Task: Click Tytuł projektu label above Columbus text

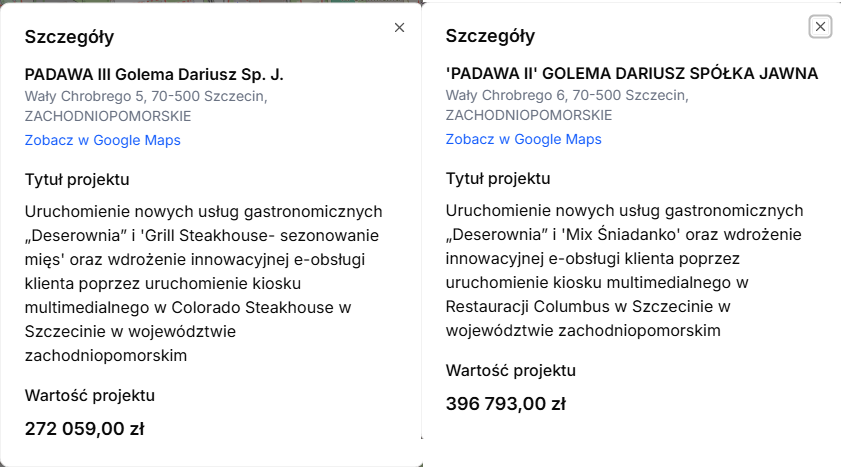Action: click(498, 179)
